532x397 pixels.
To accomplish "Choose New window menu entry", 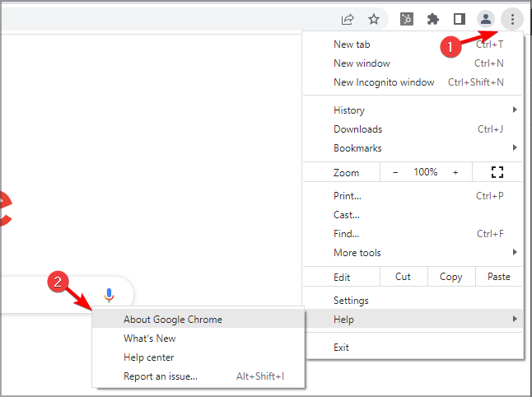I will [413, 63].
